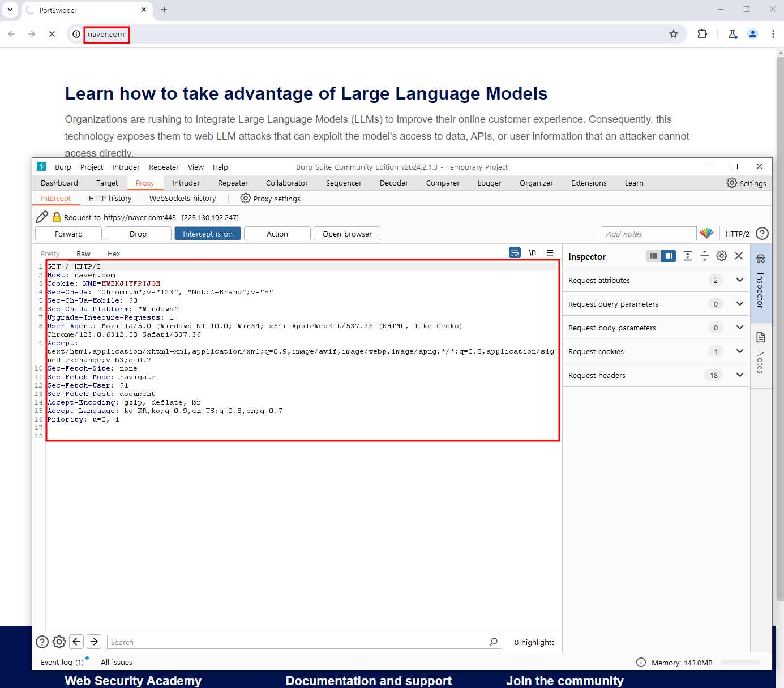784x688 pixels.
Task: Open Chrome tab search dropdown arrow
Action: [10, 10]
